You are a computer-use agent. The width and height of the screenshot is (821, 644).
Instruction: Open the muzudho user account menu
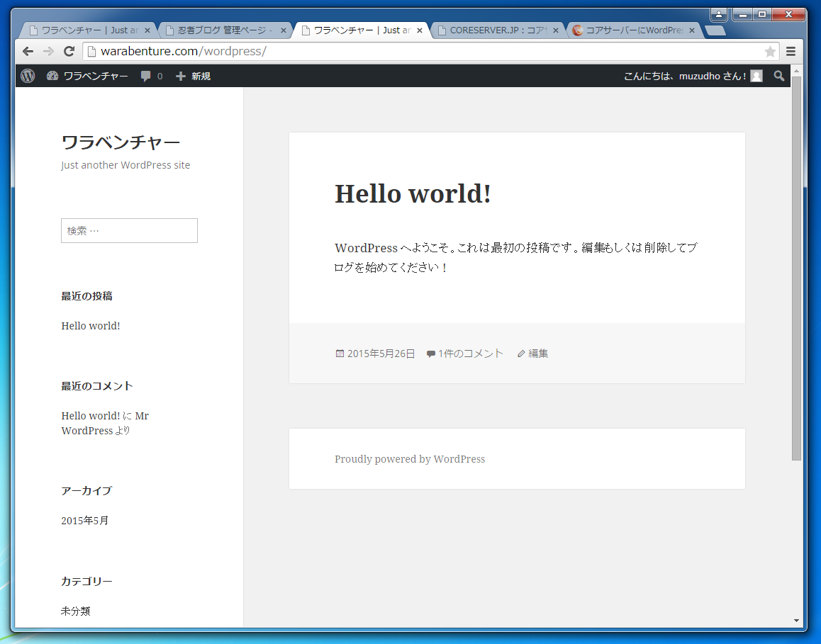[693, 76]
